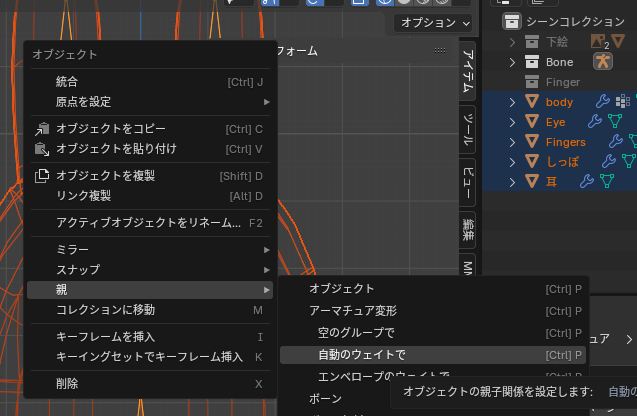Image resolution: width=637 pixels, height=416 pixels.
Task: Choose キーフレームを挿入 in the menu
Action: pyautogui.click(x=150, y=337)
